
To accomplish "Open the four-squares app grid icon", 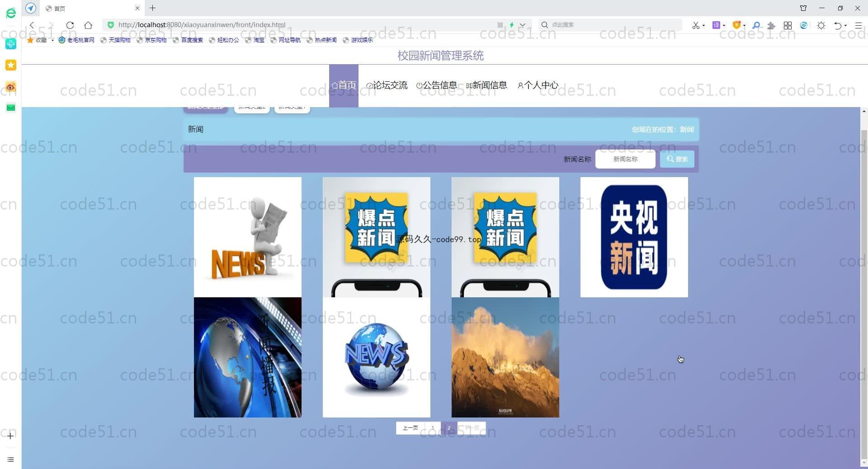I will click(x=788, y=25).
